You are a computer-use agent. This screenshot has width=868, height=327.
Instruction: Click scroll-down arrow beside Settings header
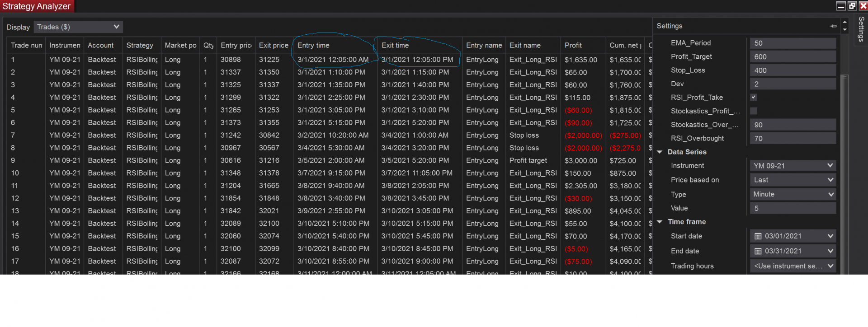coord(844,30)
